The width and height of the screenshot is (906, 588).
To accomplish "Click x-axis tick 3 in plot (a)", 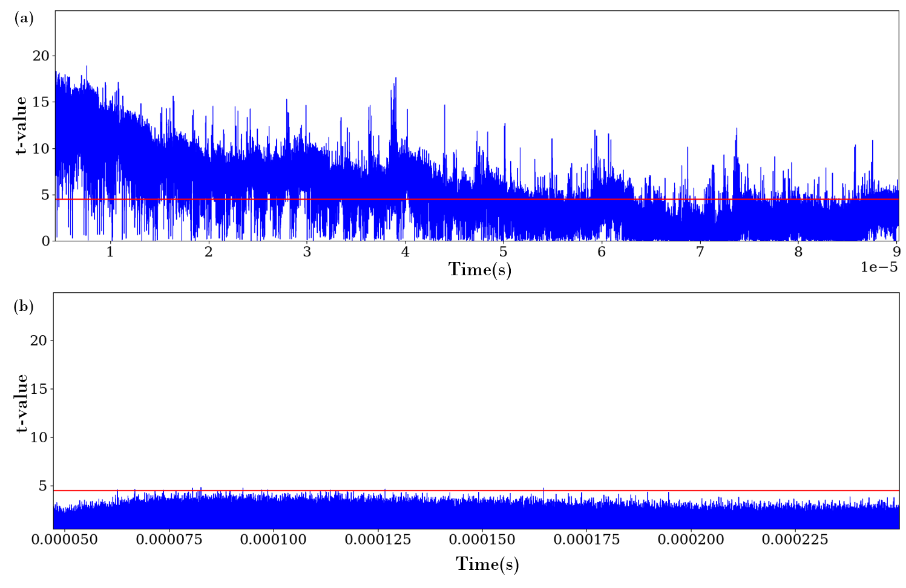I will pyautogui.click(x=307, y=252).
